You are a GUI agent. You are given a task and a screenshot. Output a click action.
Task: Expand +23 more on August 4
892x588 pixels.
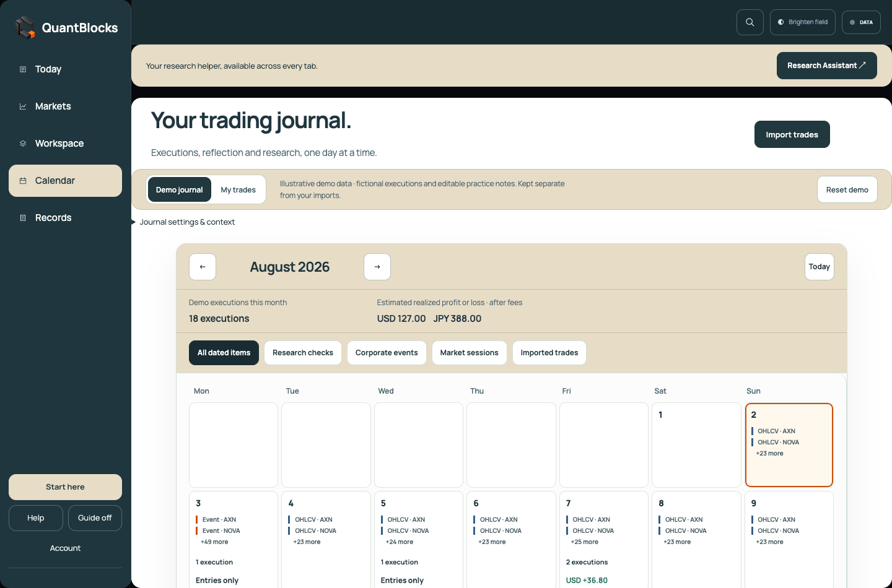[307, 542]
